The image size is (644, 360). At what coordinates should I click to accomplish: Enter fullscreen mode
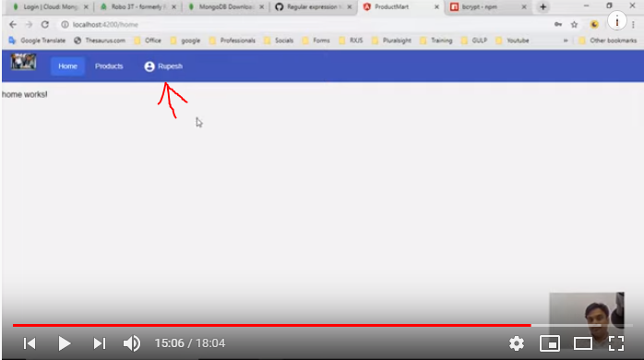(x=616, y=343)
